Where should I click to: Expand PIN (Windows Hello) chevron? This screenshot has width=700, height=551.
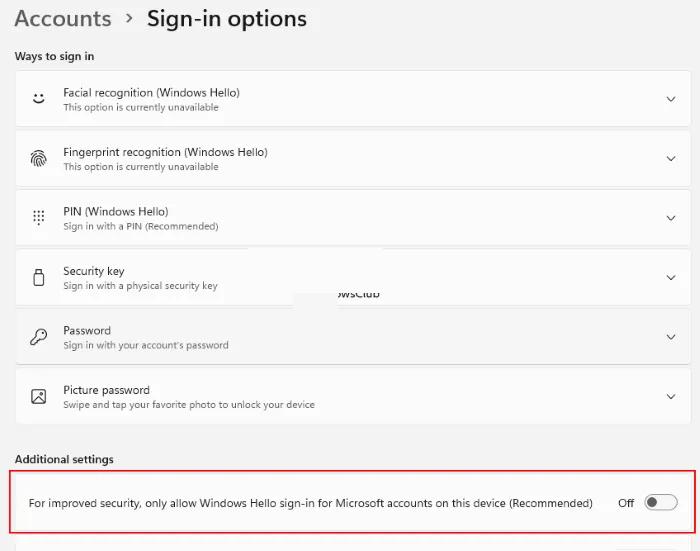671,218
